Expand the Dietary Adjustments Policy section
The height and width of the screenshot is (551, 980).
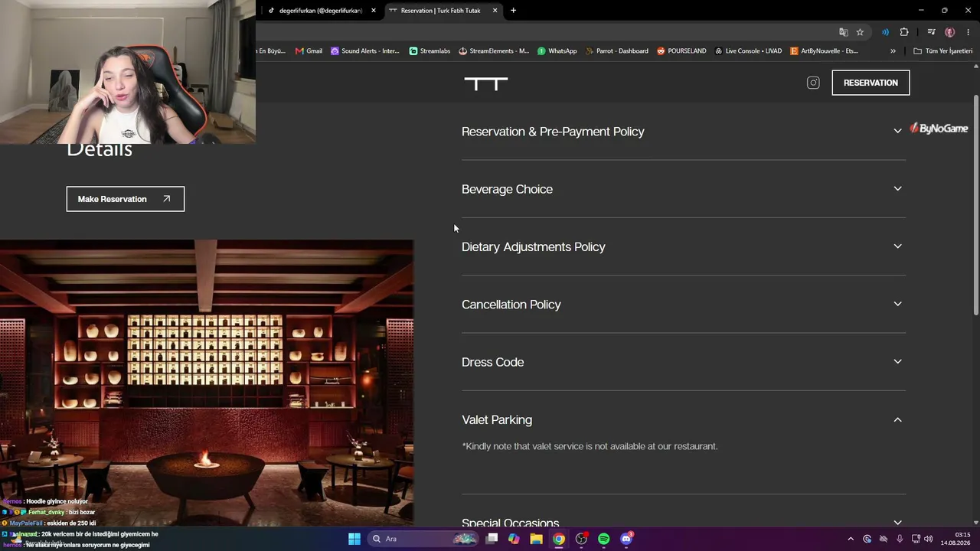click(x=684, y=246)
